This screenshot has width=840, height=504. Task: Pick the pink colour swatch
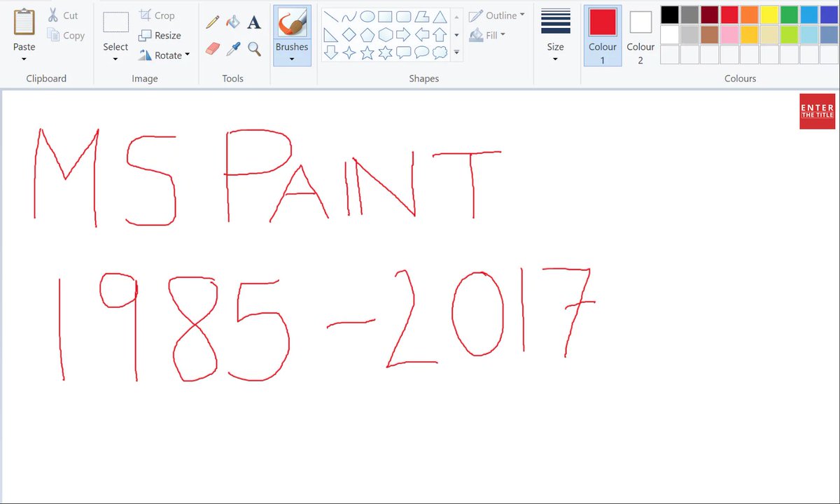tap(729, 34)
